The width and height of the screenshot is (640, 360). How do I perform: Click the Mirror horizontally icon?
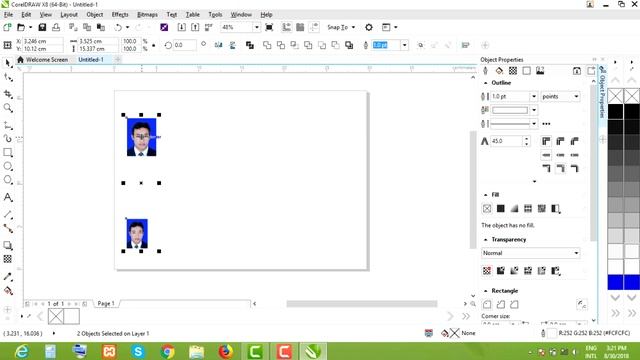click(219, 45)
